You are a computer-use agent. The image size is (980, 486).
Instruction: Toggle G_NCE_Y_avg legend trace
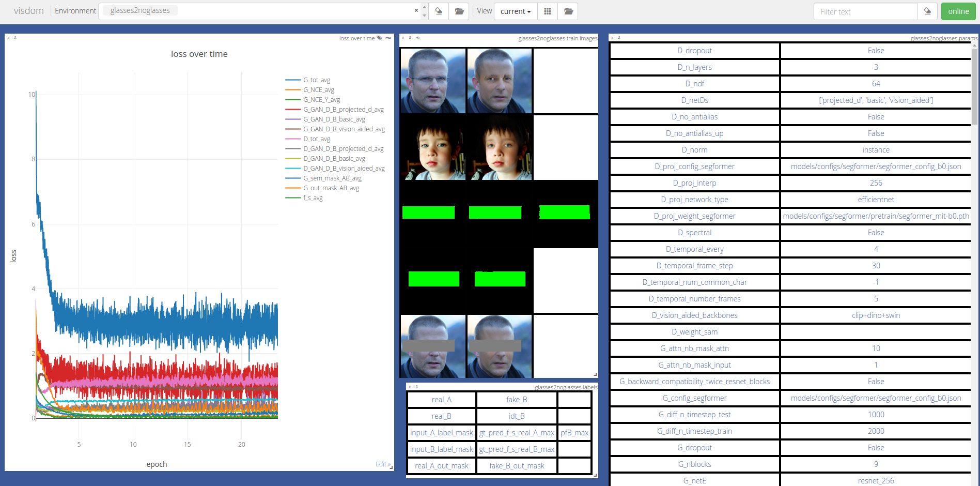313,100
